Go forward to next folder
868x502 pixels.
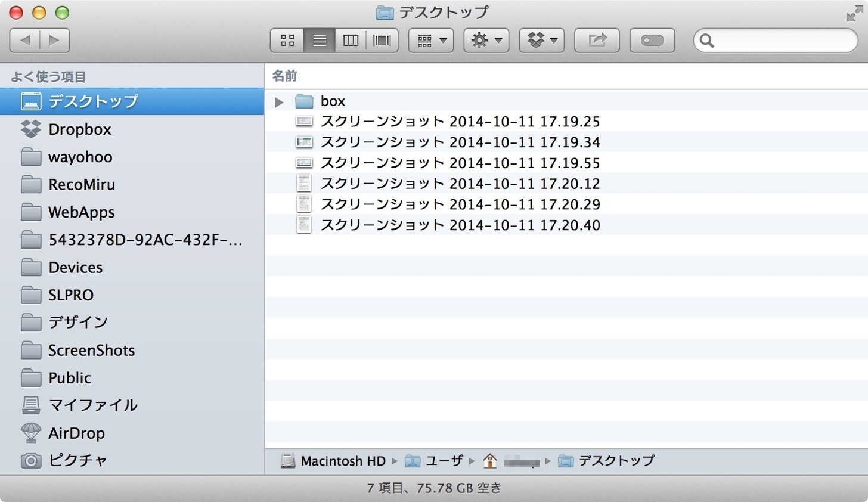[55, 41]
